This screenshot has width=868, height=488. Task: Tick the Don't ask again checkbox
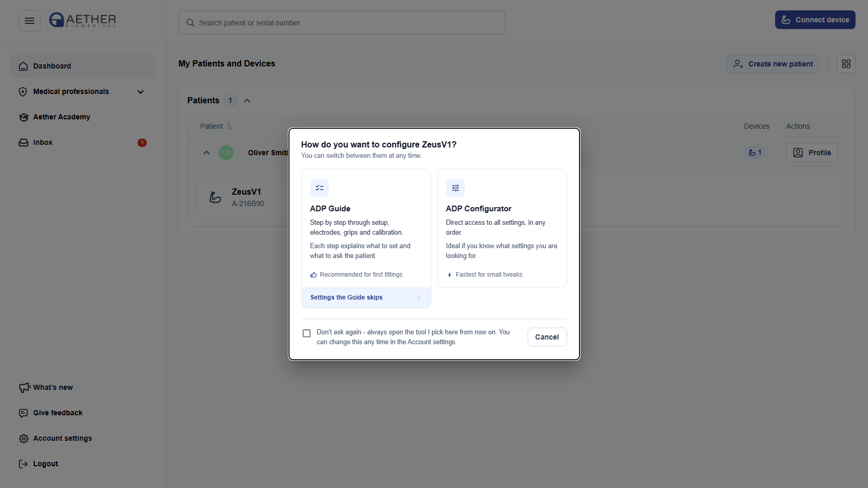307,333
